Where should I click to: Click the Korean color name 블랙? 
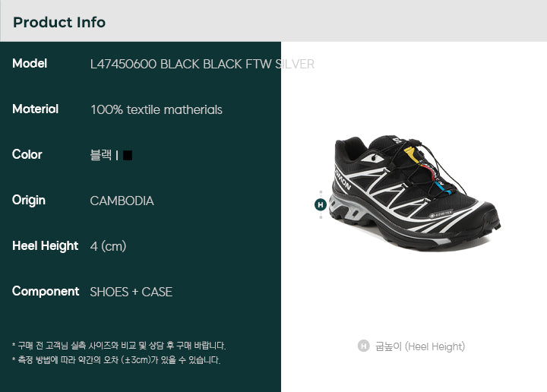click(101, 155)
